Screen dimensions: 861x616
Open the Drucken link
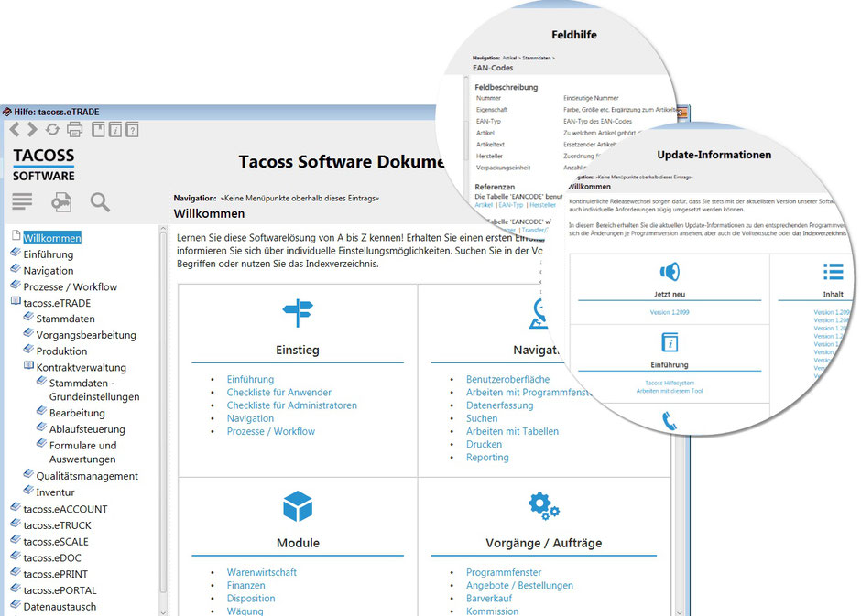(x=484, y=444)
